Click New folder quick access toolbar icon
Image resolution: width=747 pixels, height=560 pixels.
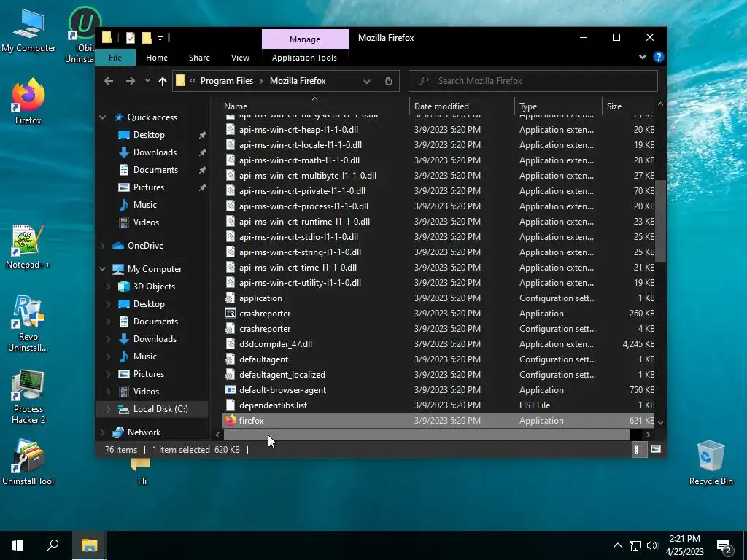[147, 38]
